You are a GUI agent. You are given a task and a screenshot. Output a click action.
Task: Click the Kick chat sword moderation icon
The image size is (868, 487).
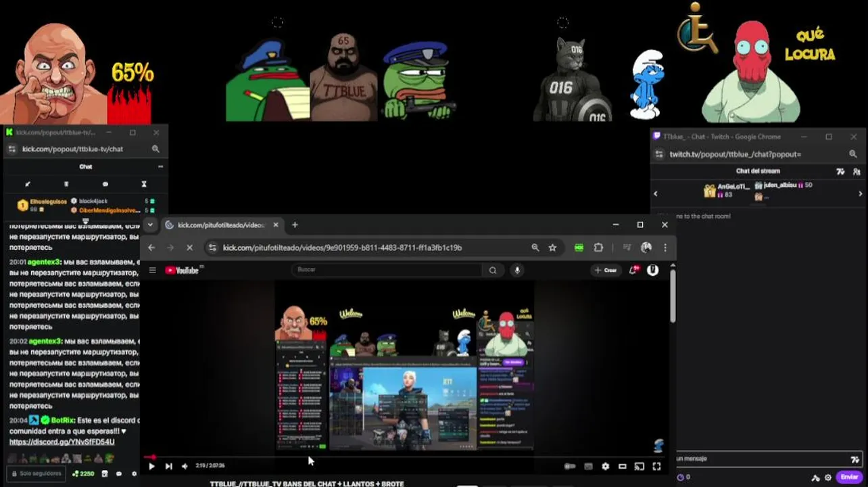(28, 184)
